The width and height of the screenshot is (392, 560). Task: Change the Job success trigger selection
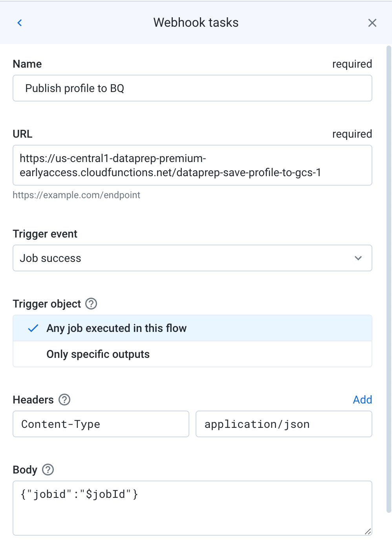(192, 258)
